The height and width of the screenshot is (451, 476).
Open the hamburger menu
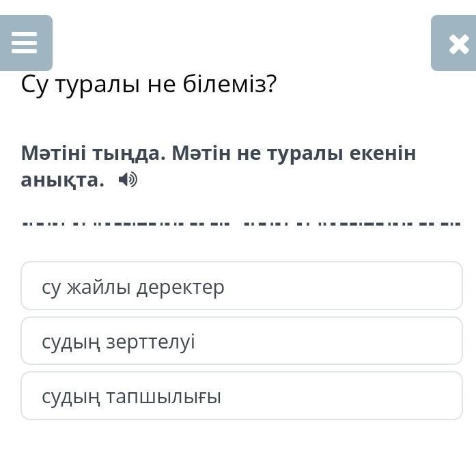(26, 43)
